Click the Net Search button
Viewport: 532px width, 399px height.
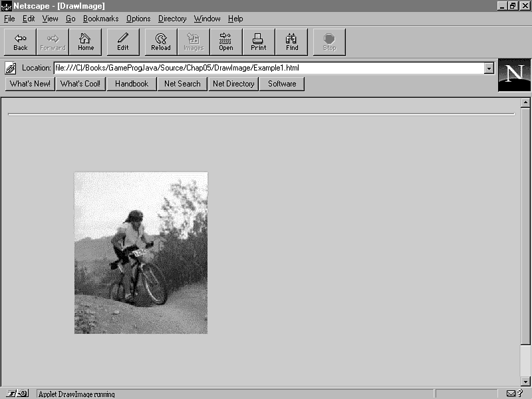pyautogui.click(x=182, y=84)
